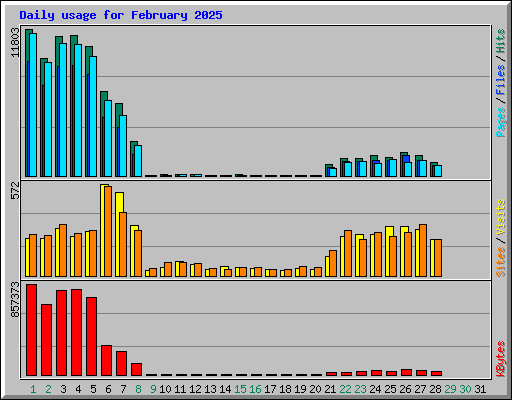
Task: Click day 28 on the x-axis
Action: click(x=435, y=389)
